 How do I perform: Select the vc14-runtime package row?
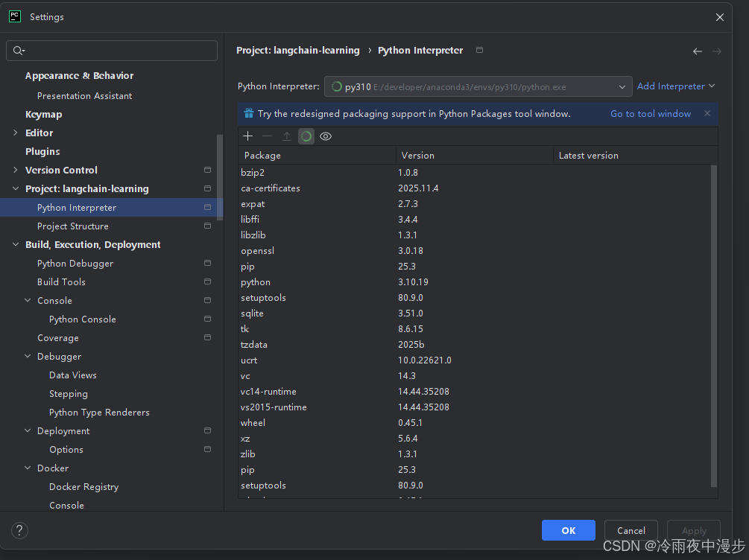475,392
